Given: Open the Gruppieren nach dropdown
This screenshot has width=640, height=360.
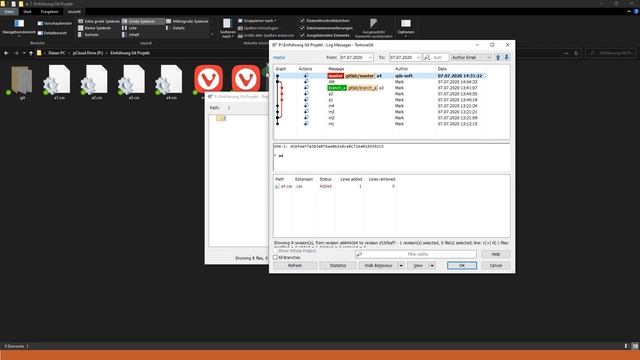Looking at the screenshot, I should coord(258,21).
